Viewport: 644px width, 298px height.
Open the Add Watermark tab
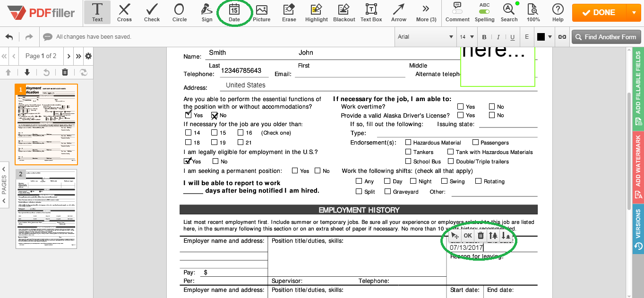click(x=638, y=167)
